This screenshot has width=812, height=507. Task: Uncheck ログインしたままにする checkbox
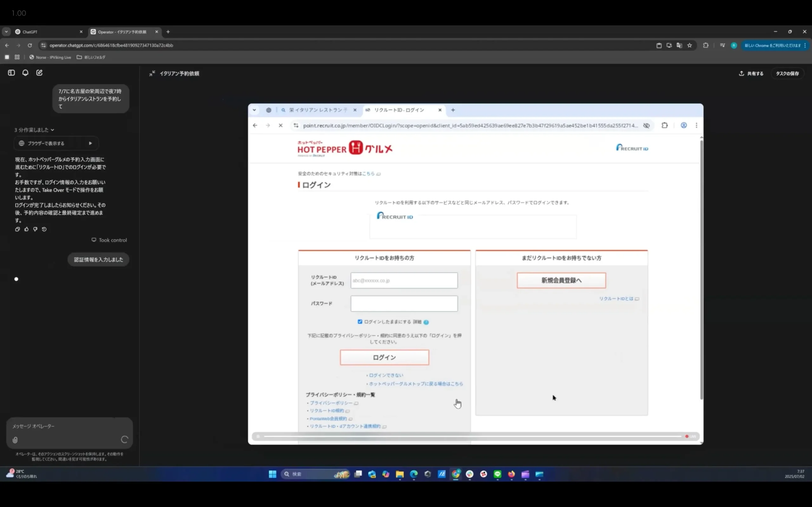(360, 322)
